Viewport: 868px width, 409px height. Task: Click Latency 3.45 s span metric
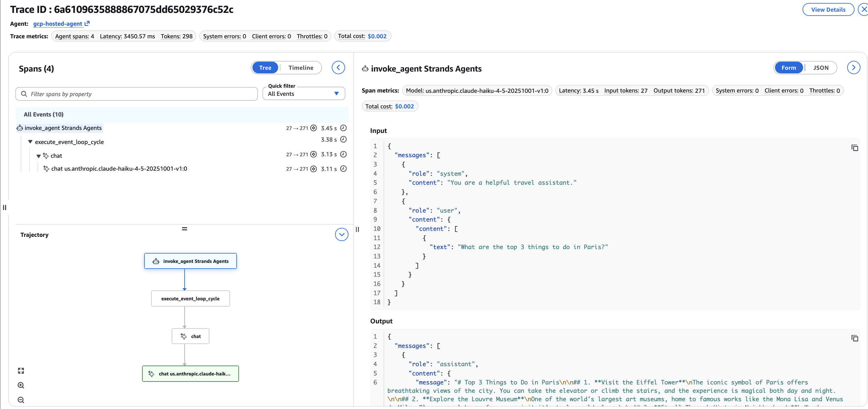pos(578,90)
